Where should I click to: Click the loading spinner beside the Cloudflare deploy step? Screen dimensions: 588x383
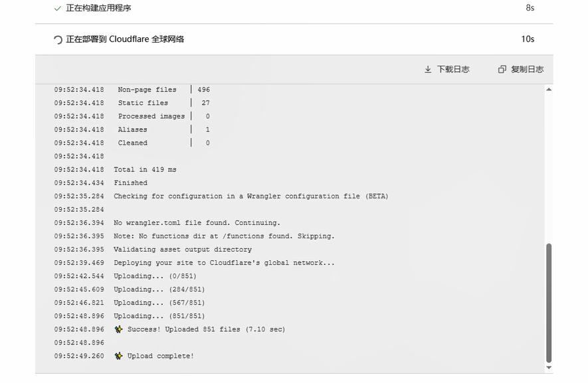coord(58,39)
